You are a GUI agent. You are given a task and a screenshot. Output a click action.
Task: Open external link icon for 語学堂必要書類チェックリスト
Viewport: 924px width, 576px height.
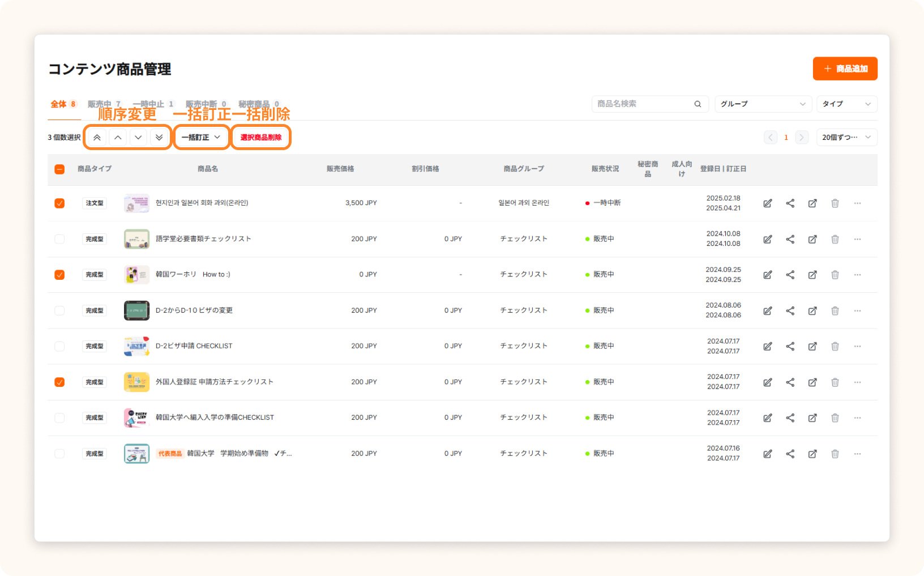[812, 239]
